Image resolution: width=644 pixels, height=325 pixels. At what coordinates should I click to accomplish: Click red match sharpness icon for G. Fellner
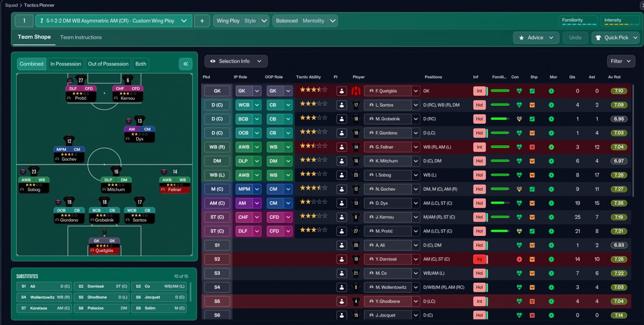coord(532,147)
